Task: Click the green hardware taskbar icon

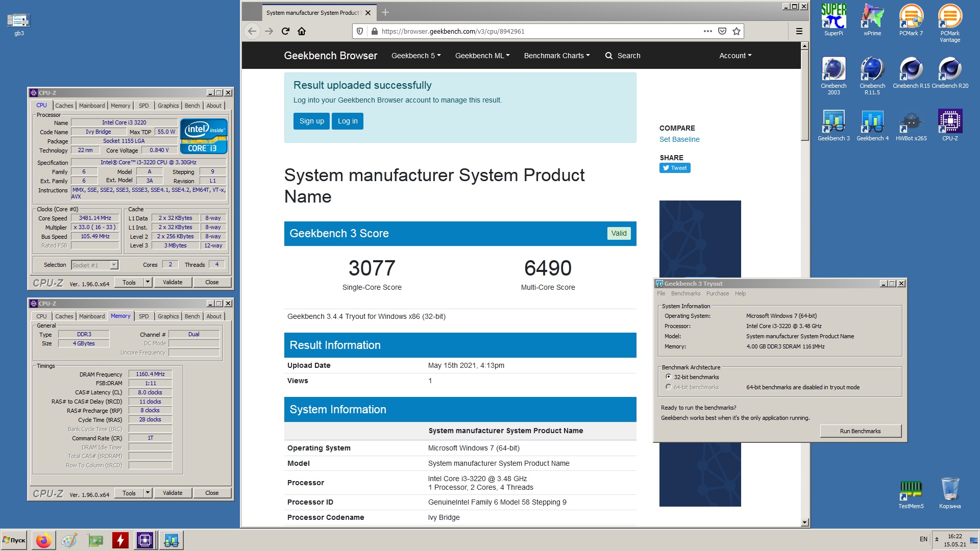Action: pyautogui.click(x=95, y=540)
